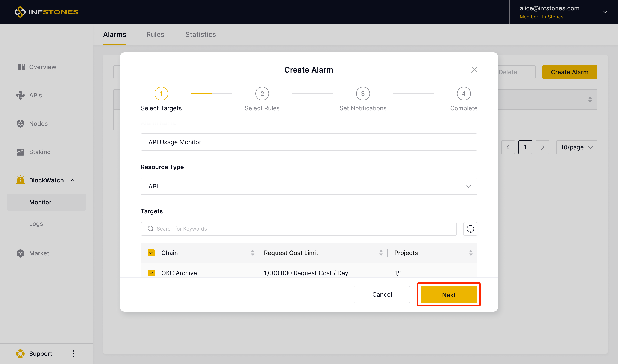The height and width of the screenshot is (364, 618).
Task: Open the Resource Type API dropdown
Action: (309, 187)
